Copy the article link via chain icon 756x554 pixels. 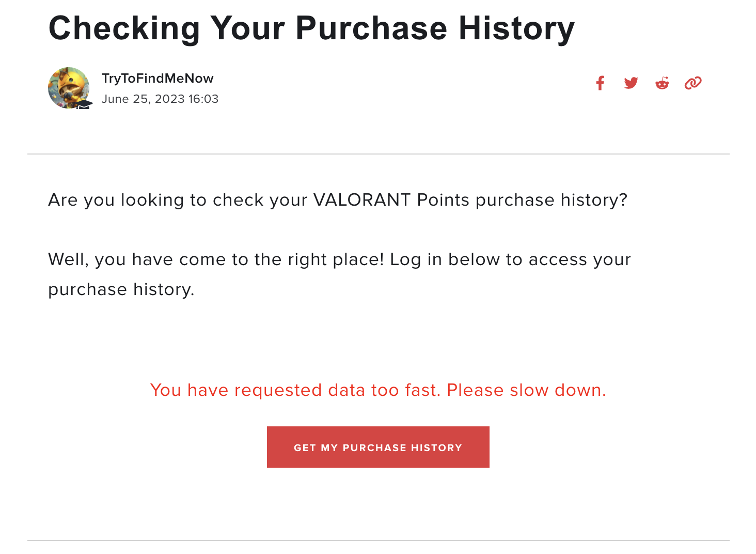pyautogui.click(x=693, y=83)
